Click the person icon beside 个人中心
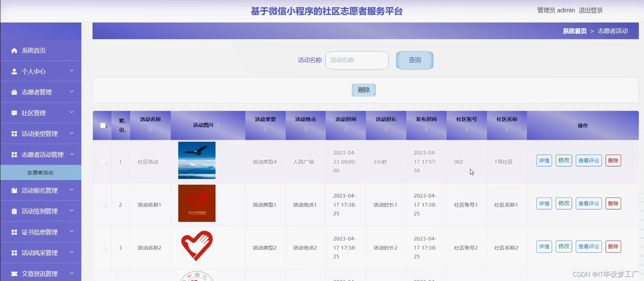The height and width of the screenshot is (281, 644). point(14,71)
